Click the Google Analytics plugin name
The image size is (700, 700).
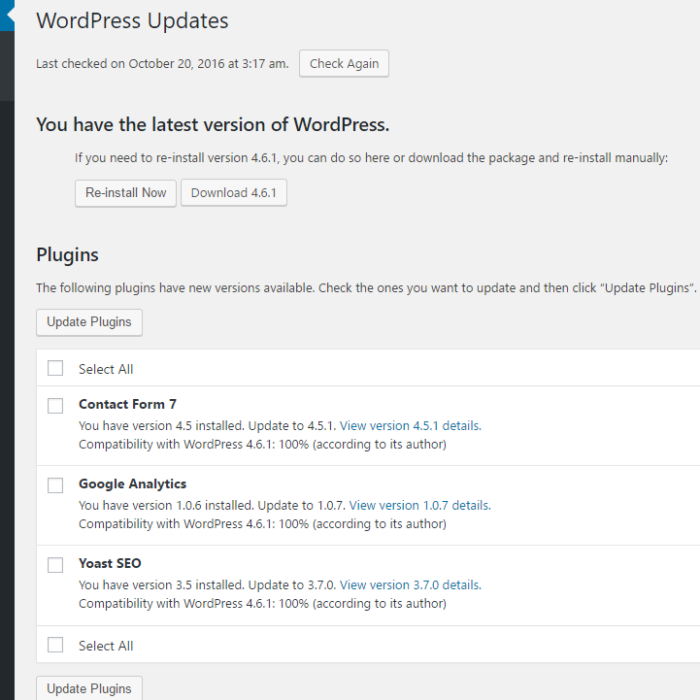[133, 484]
